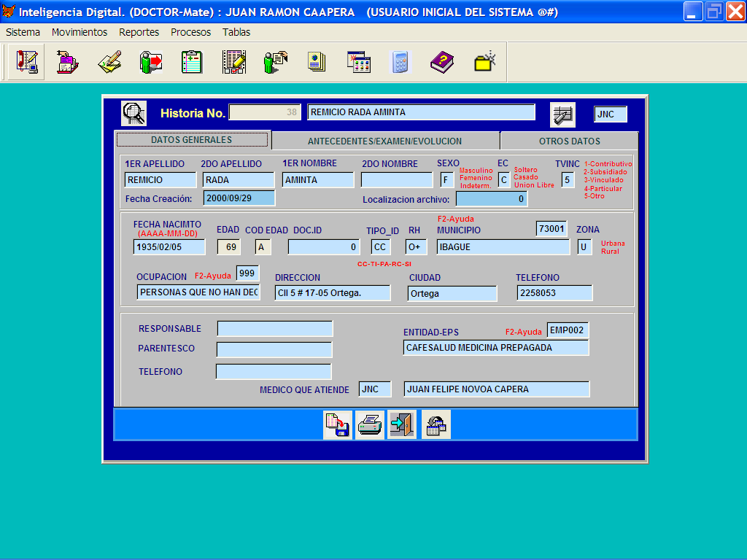Image resolution: width=747 pixels, height=560 pixels.
Task: Click the FECHA NACIMTO field 1935/02/05
Action: pos(169,247)
